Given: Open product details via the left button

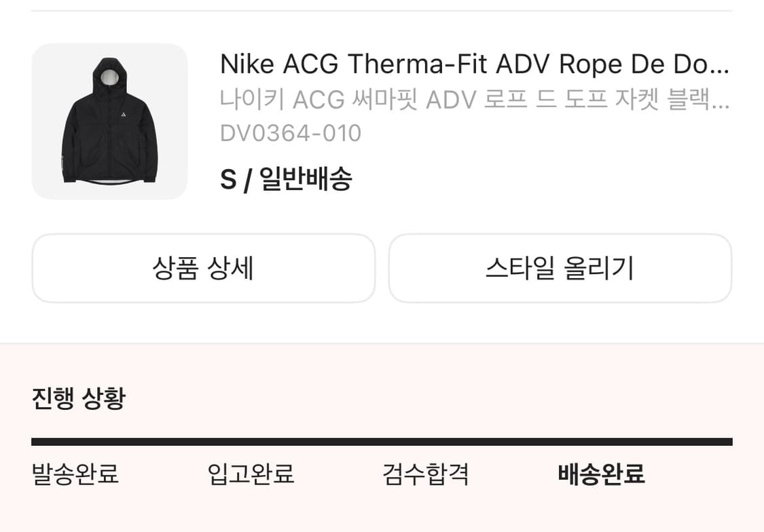Looking at the screenshot, I should click(202, 268).
